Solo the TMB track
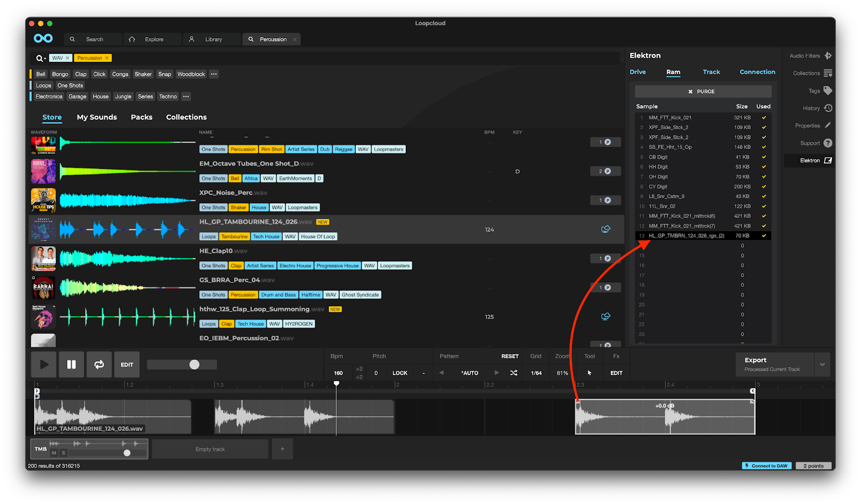 pyautogui.click(x=63, y=453)
